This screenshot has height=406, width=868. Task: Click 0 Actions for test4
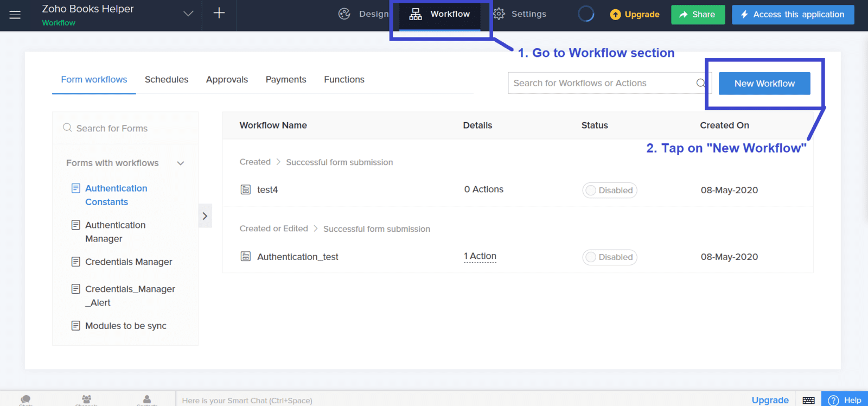(x=483, y=189)
